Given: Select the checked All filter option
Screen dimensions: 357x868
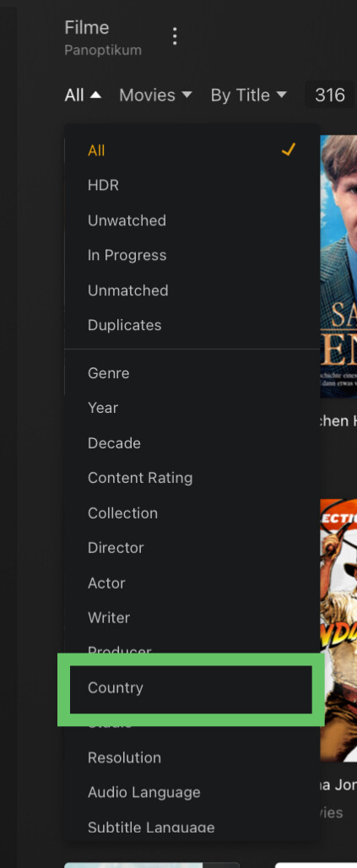Looking at the screenshot, I should [192, 150].
